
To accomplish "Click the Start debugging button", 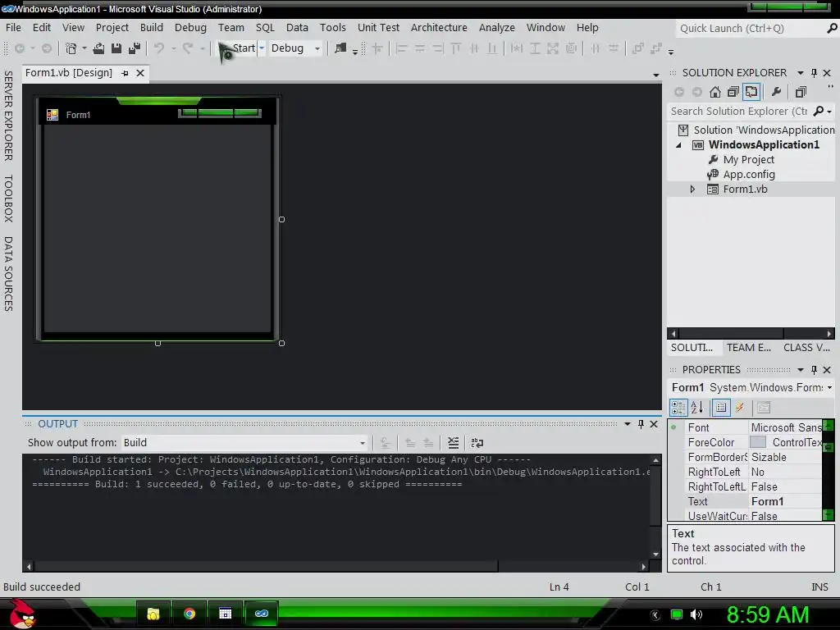I will 237,48.
